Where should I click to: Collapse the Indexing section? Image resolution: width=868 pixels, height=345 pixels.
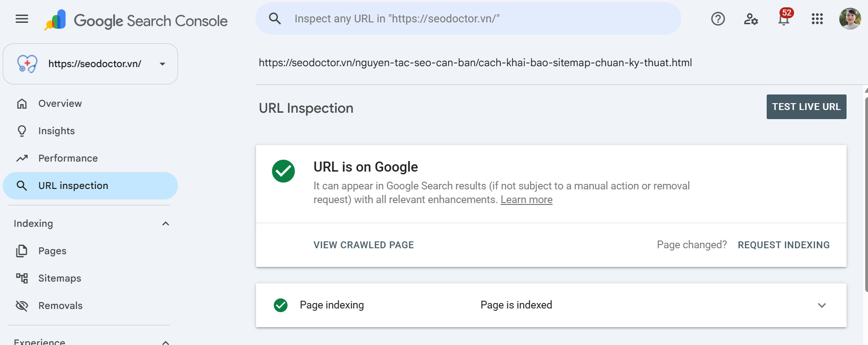tap(166, 224)
